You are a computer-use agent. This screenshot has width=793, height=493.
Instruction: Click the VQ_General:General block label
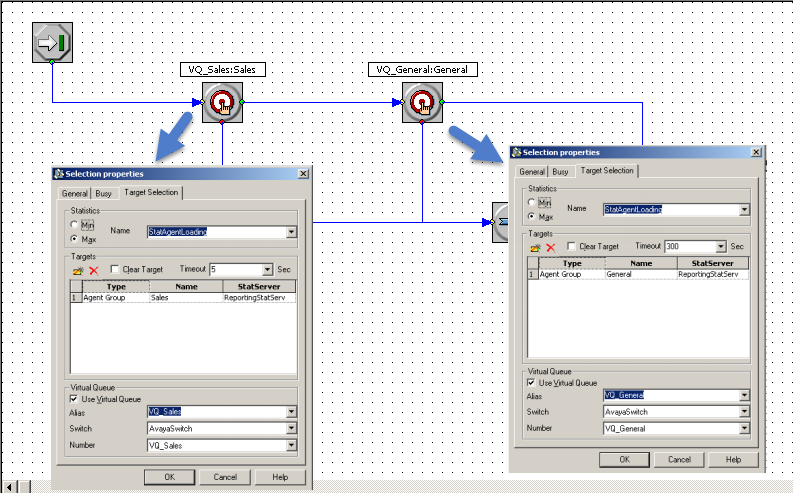[x=423, y=70]
